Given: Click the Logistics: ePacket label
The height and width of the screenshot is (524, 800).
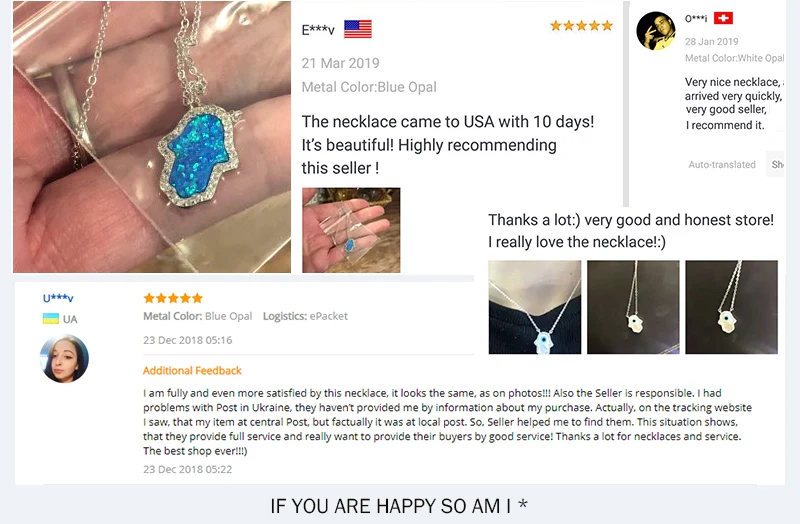Looking at the screenshot, I should tap(305, 316).
